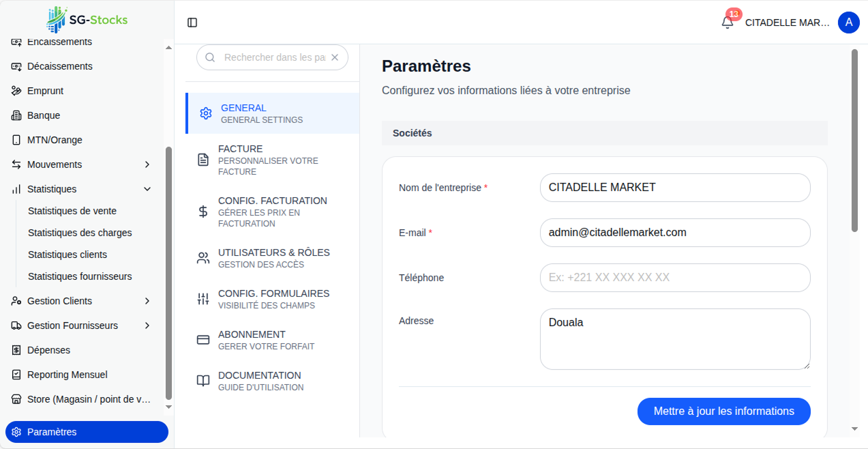Select the UTILISATEURS & RÔLES tab
This screenshot has height=449, width=868.
(x=273, y=258)
